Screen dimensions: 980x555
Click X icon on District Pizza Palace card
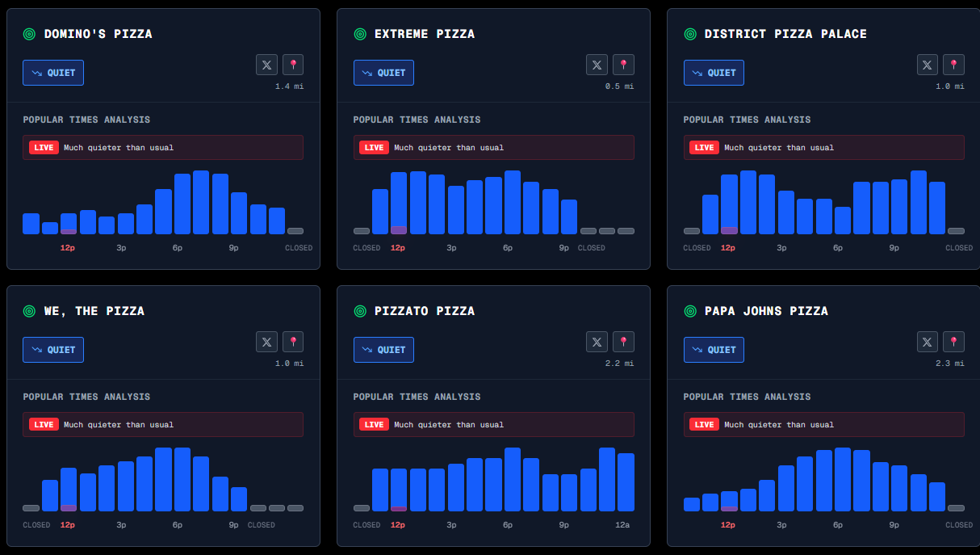928,65
